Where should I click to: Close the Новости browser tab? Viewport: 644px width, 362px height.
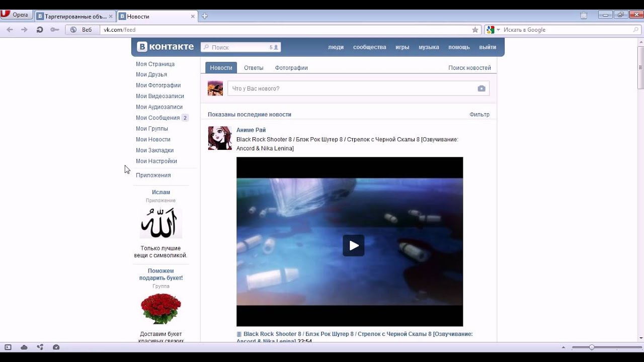click(x=193, y=16)
